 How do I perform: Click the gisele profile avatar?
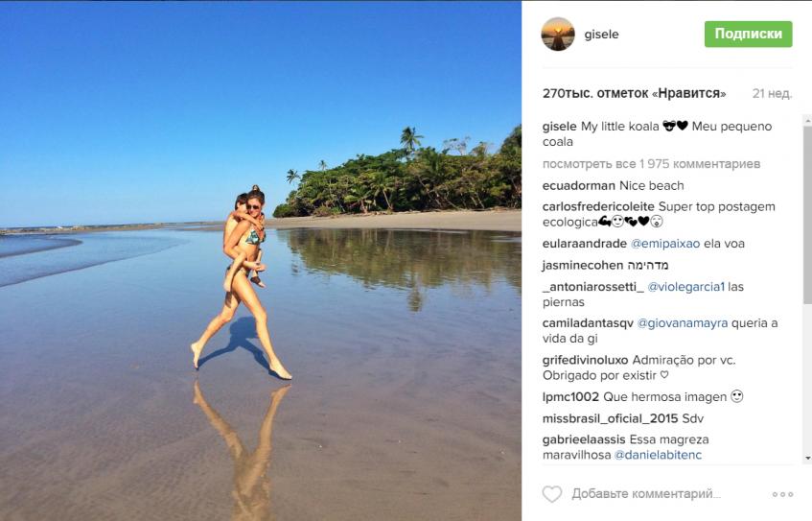[558, 34]
